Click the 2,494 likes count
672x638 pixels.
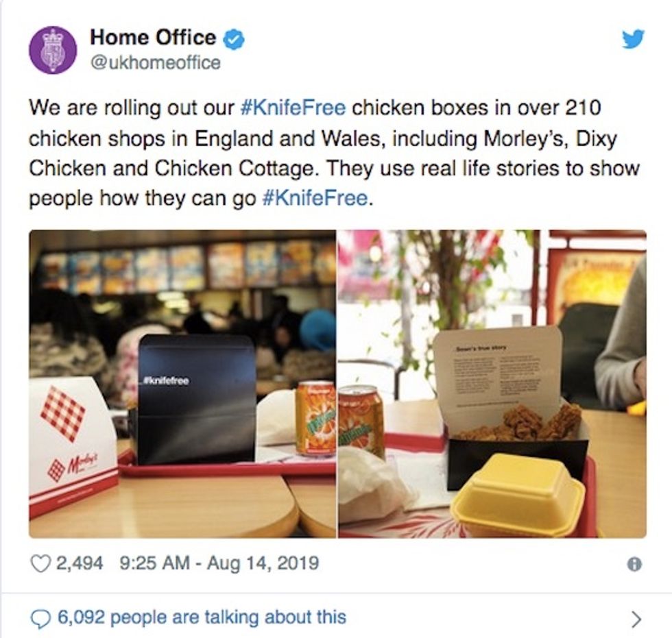[x=80, y=563]
